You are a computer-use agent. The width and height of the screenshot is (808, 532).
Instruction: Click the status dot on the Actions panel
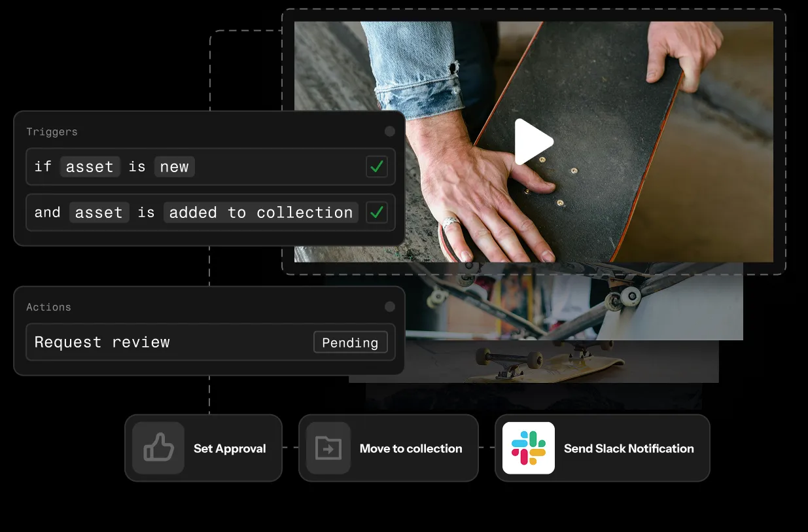(x=389, y=306)
